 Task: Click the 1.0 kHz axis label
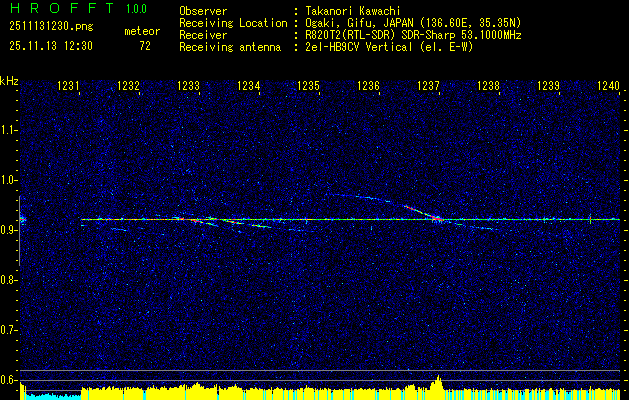[x=7, y=181]
